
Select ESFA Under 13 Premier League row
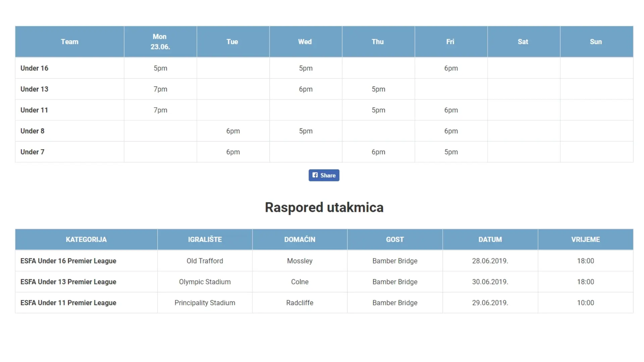pos(324,282)
